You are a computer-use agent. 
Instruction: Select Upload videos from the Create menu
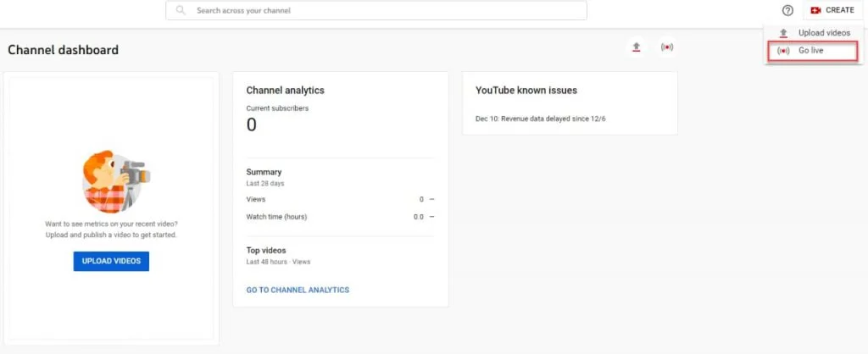point(814,33)
